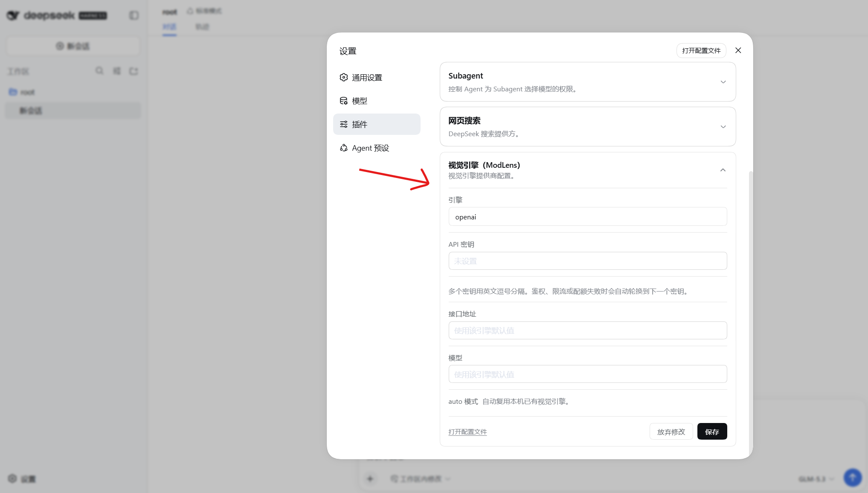Click the deepseek logo icon
Viewport: 868px width, 493px height.
pyautogui.click(x=13, y=15)
